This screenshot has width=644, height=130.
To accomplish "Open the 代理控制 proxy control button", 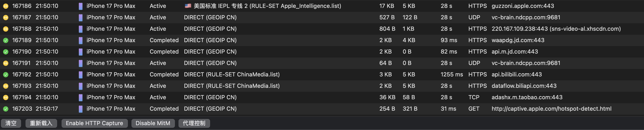I will (x=194, y=123).
